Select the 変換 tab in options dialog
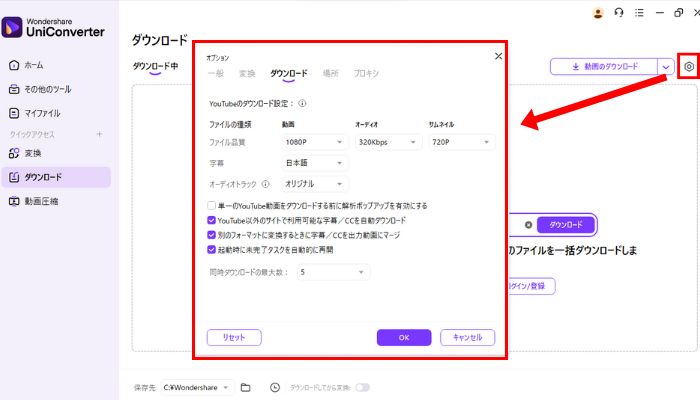This screenshot has height=400, width=700. tap(247, 74)
